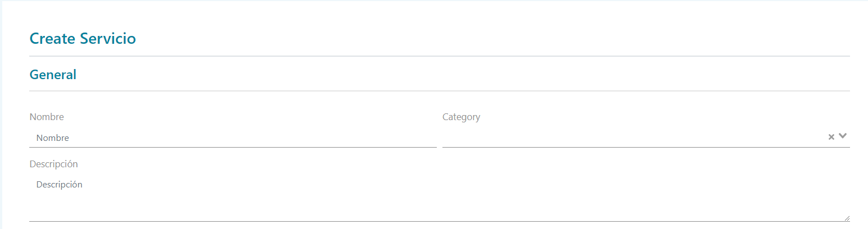Click the underline beneath the Category selector

(645, 147)
